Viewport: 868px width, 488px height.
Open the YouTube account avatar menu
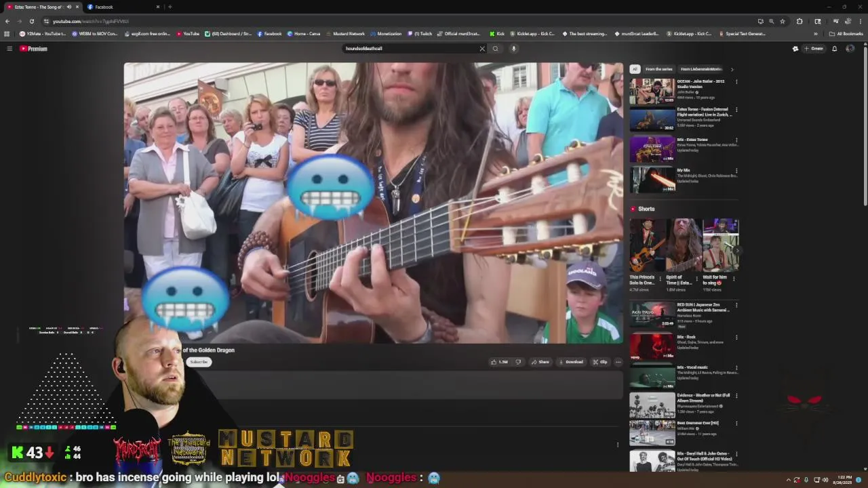coord(850,49)
